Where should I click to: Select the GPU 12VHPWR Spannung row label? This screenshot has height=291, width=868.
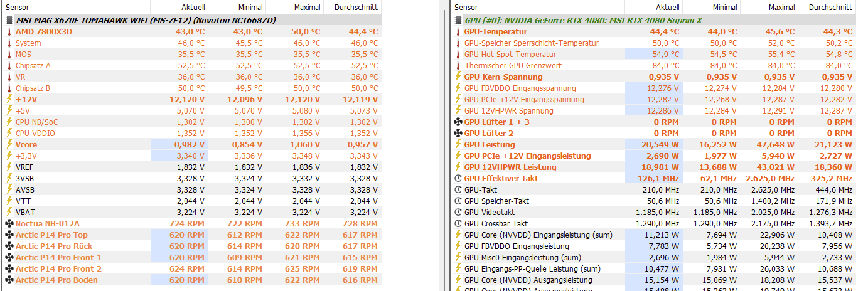[x=509, y=110]
